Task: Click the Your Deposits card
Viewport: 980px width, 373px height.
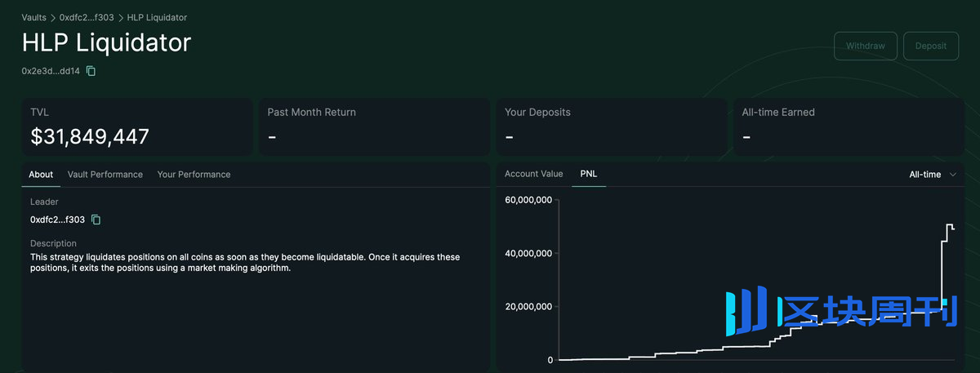Action: [611, 127]
